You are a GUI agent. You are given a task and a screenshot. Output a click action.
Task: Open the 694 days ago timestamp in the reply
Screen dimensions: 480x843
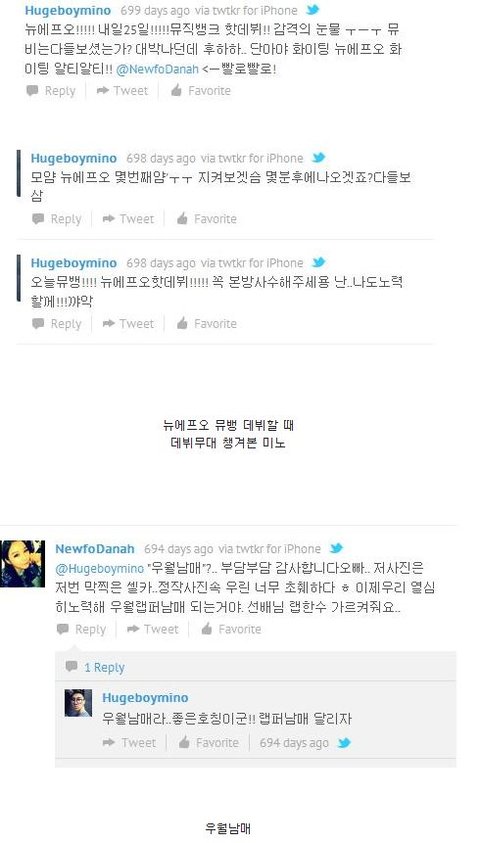click(294, 743)
